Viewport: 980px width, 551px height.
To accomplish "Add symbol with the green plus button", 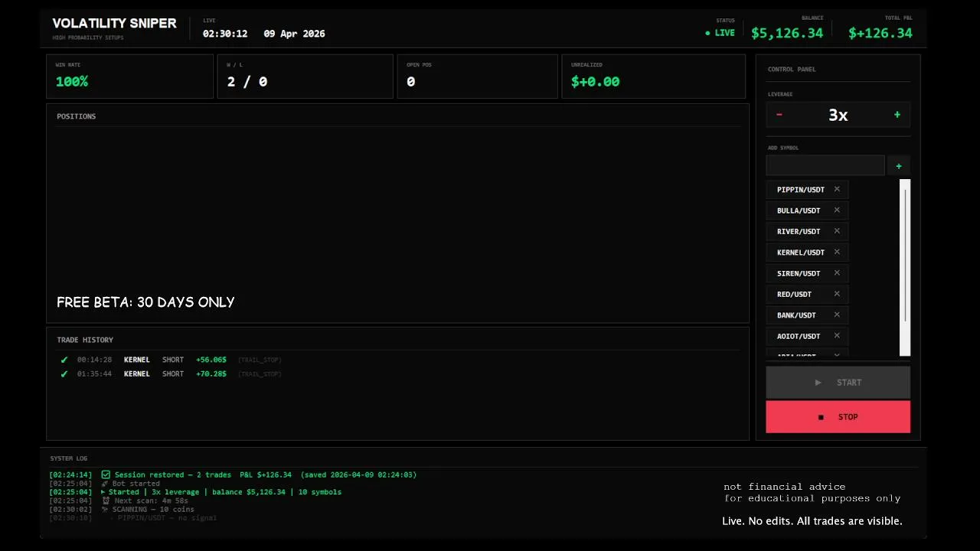I will (x=899, y=165).
